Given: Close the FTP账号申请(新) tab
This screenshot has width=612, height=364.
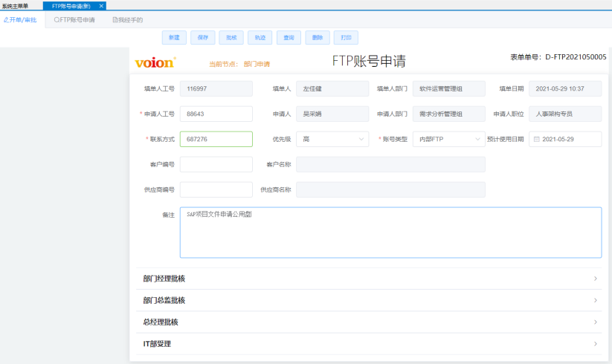Looking at the screenshot, I should pyautogui.click(x=101, y=6).
